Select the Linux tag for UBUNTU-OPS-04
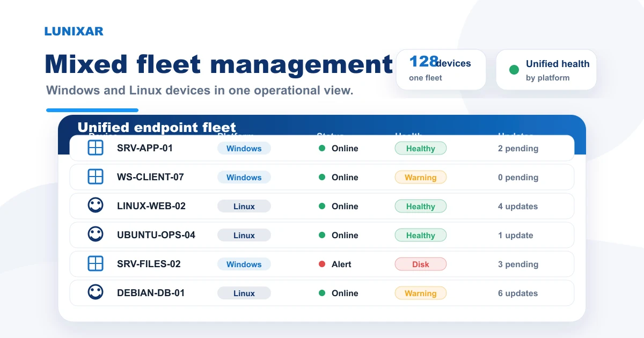Image resolution: width=644 pixels, height=338 pixels. (x=244, y=236)
